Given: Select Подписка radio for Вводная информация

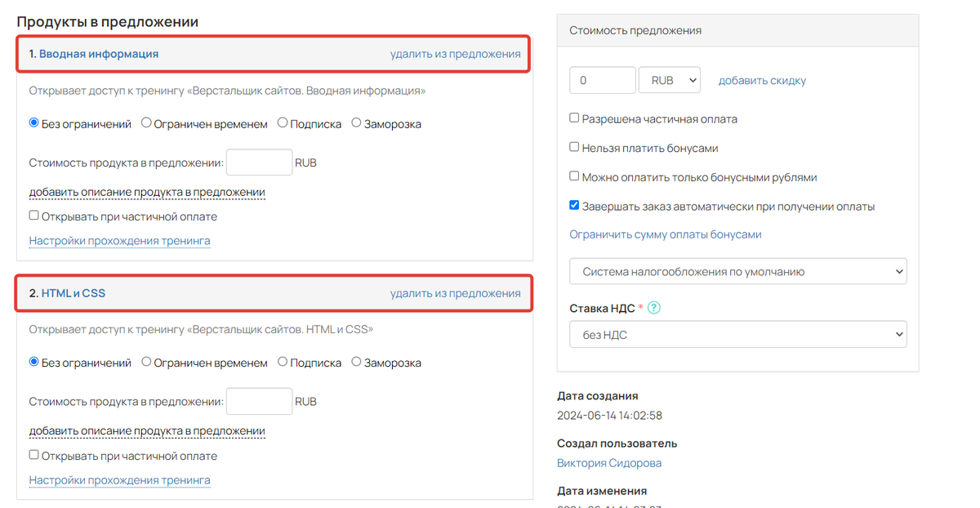Looking at the screenshot, I should coord(283,123).
